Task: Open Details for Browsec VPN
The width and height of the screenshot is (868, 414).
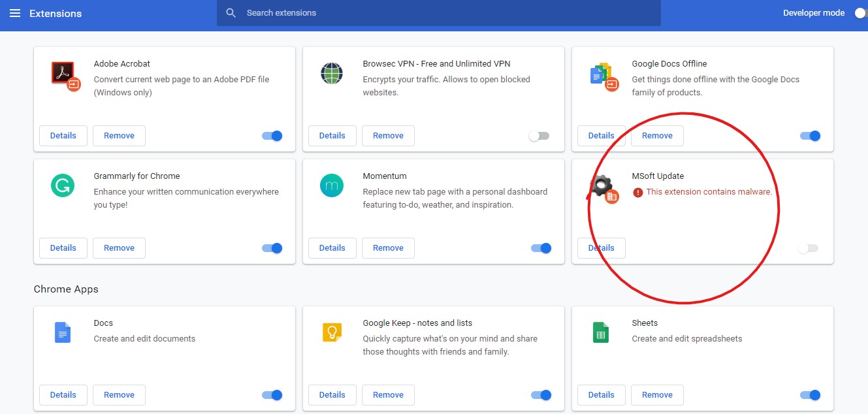Action: point(332,136)
